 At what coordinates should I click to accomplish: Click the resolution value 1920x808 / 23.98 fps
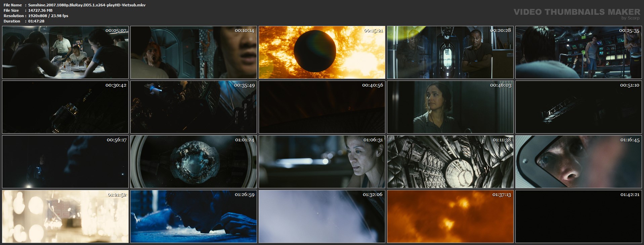click(x=48, y=16)
